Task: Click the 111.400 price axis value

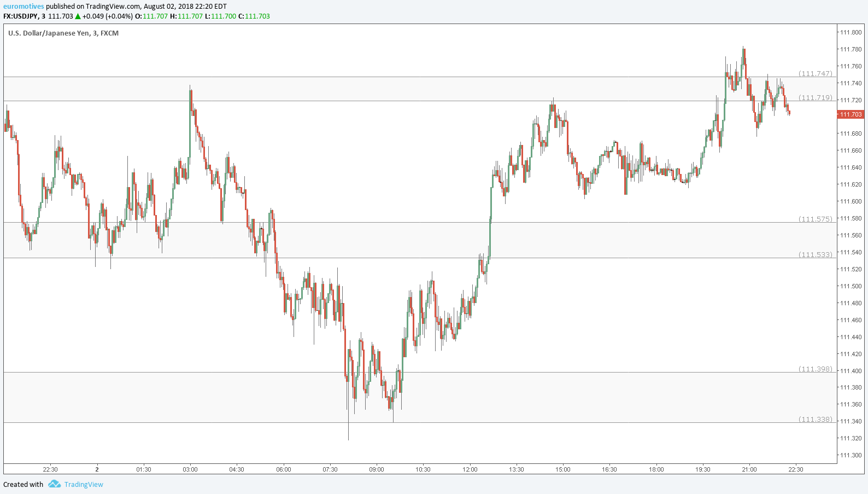Action: coord(851,371)
